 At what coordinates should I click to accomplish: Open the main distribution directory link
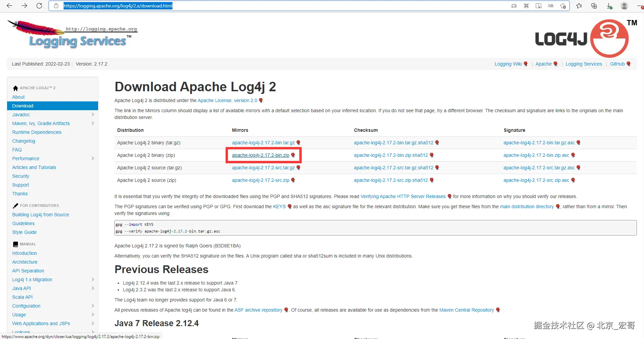click(527, 207)
